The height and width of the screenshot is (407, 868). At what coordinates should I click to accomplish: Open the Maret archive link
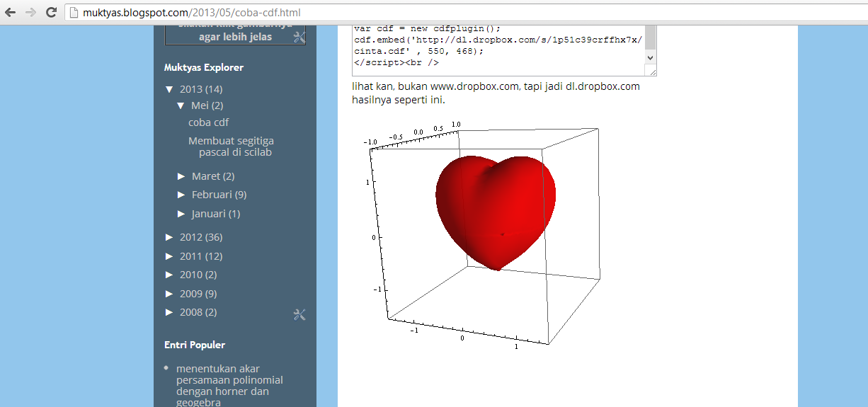[x=206, y=176]
